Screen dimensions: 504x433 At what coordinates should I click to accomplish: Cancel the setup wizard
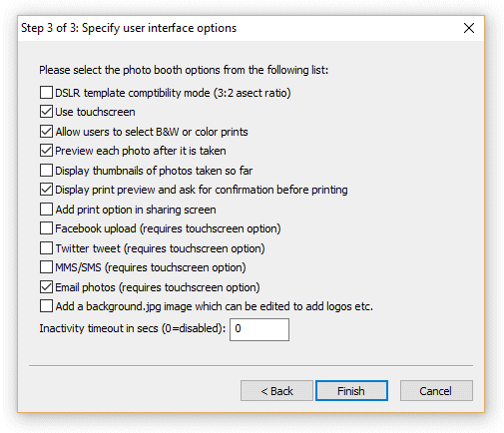tap(436, 391)
